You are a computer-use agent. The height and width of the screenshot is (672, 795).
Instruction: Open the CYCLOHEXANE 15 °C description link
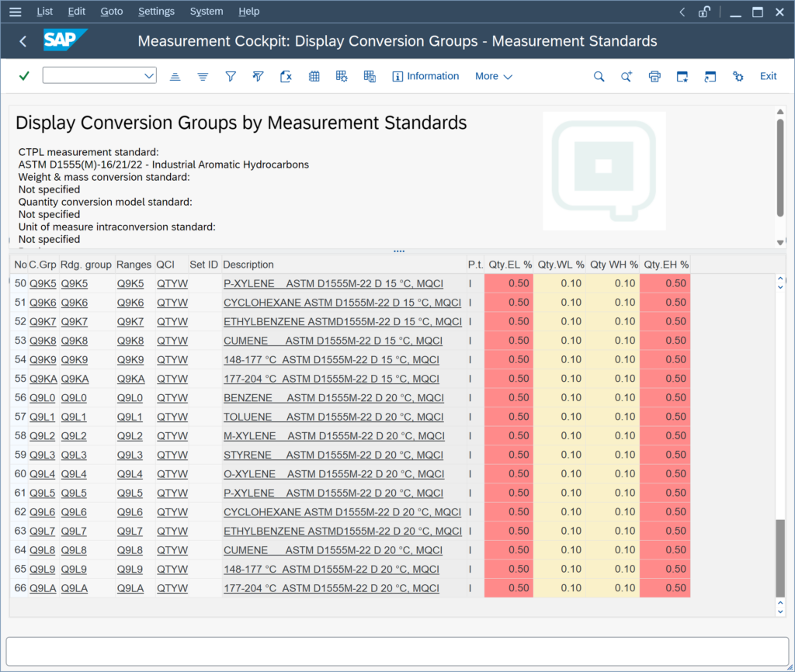coord(342,303)
